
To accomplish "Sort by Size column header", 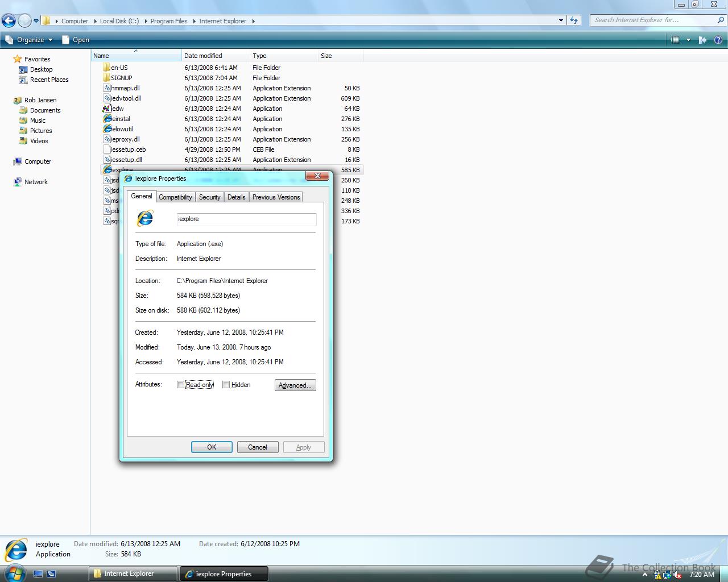I will point(341,56).
